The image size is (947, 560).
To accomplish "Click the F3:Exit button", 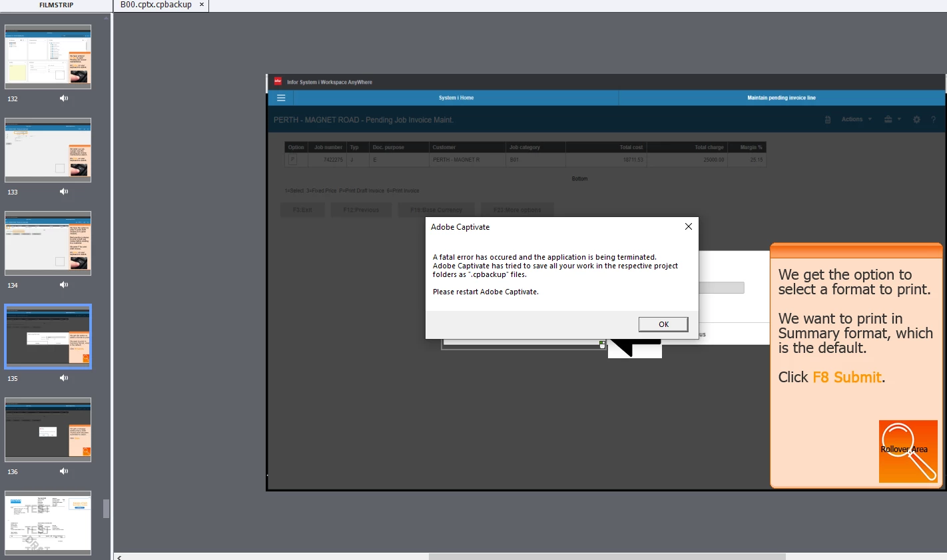I will click(302, 210).
